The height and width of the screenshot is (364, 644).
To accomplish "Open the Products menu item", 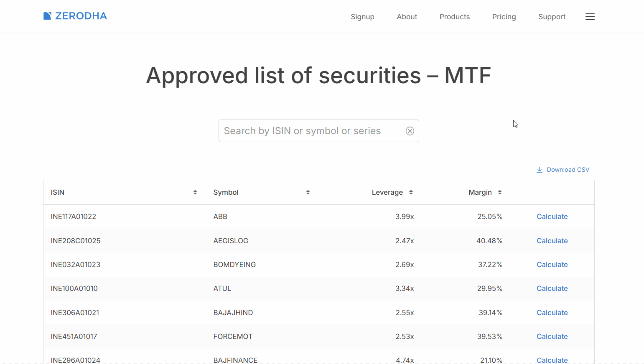I will click(x=455, y=17).
